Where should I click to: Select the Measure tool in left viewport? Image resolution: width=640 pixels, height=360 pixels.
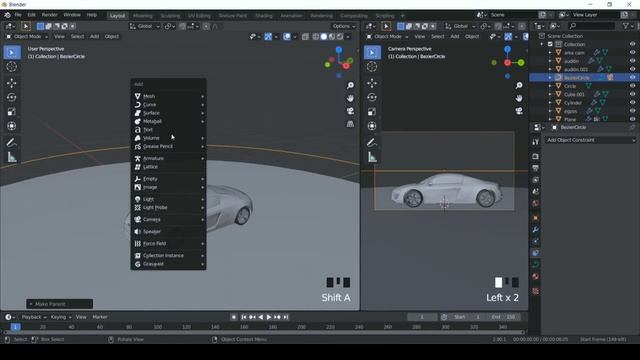[11, 157]
